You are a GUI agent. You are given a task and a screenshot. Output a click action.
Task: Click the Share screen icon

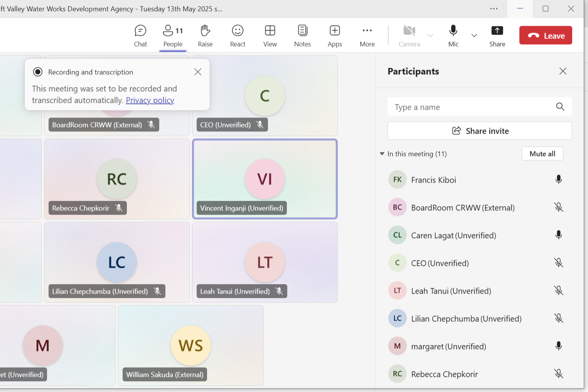pyautogui.click(x=497, y=35)
